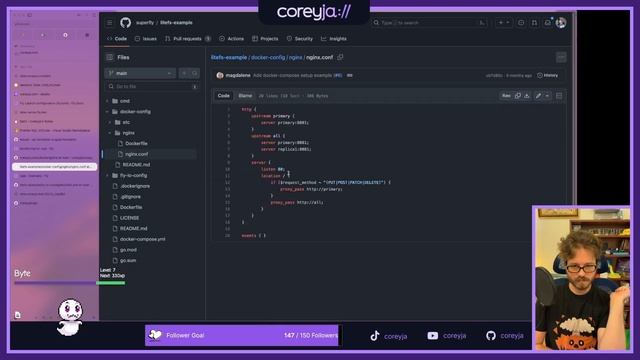
Task: Click the GitHub Octocat logo
Action: tap(125, 22)
